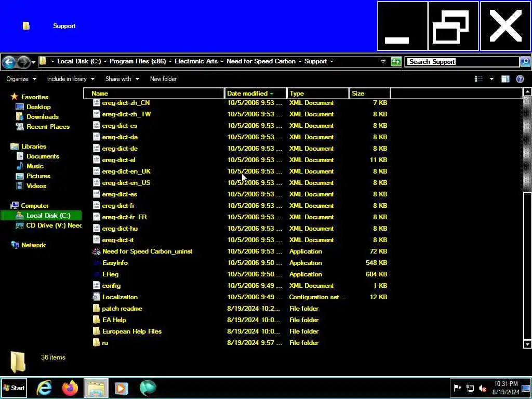Viewport: 532px width, 399px height.
Task: Select the Localization configuration file icon
Action: pyautogui.click(x=97, y=297)
